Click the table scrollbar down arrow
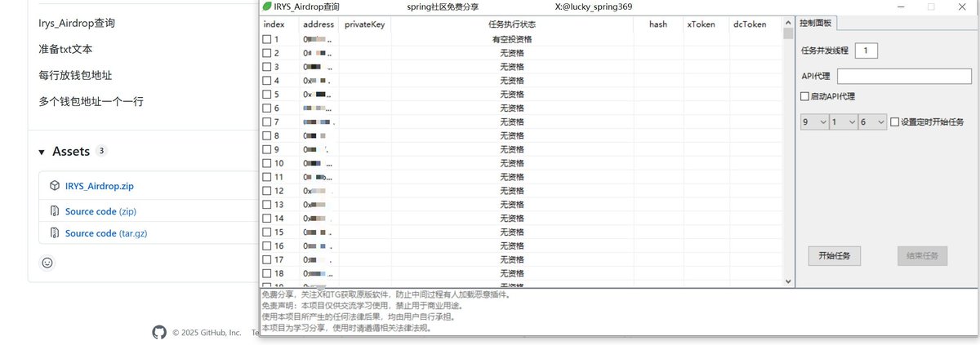980x345 pixels. (x=788, y=281)
